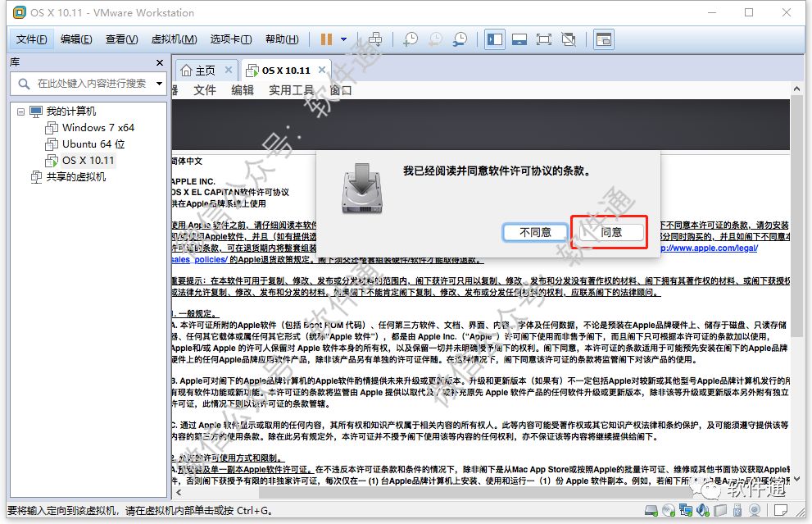
Task: Click the vertical scrollbar down arrow
Action: point(796,479)
